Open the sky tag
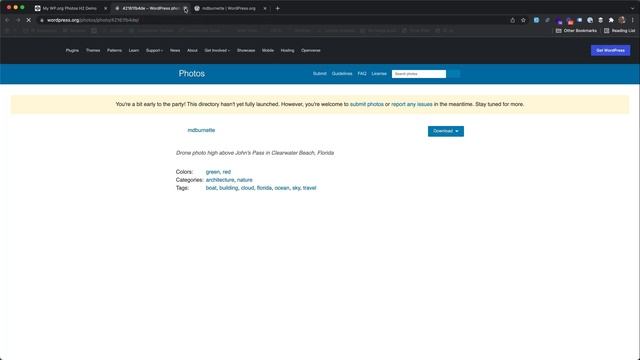Image resolution: width=640 pixels, height=360 pixels. [296, 188]
